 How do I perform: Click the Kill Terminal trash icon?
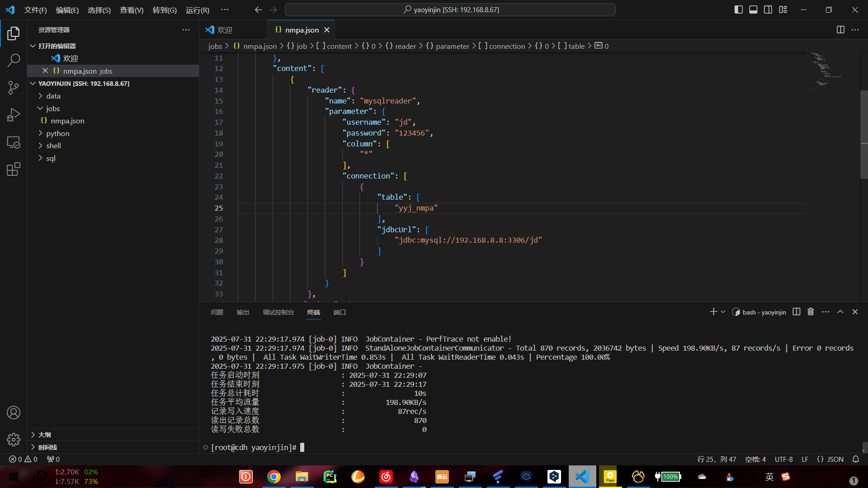click(811, 312)
